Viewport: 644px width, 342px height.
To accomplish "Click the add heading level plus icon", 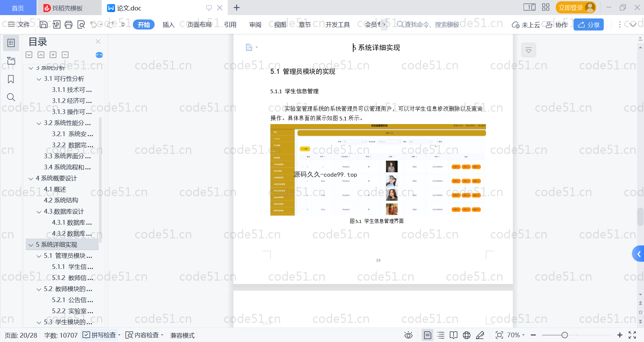I will pyautogui.click(x=53, y=55).
